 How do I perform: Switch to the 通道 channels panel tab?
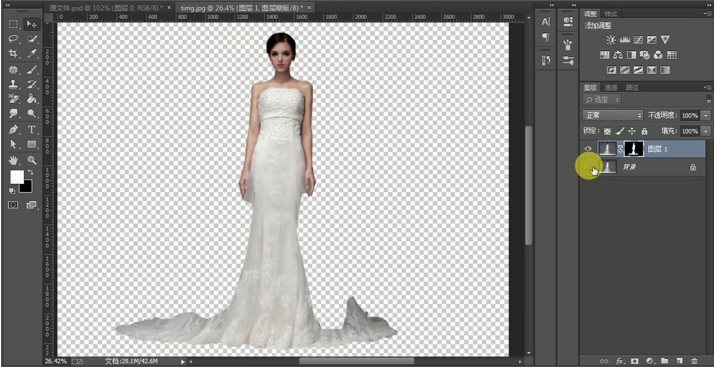[611, 87]
